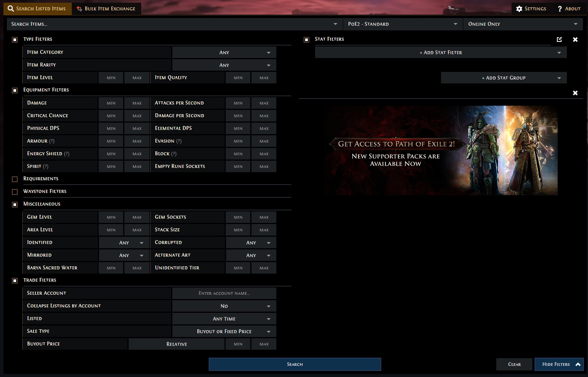
Task: Switch to Search Listed Items tab
Action: [x=37, y=8]
